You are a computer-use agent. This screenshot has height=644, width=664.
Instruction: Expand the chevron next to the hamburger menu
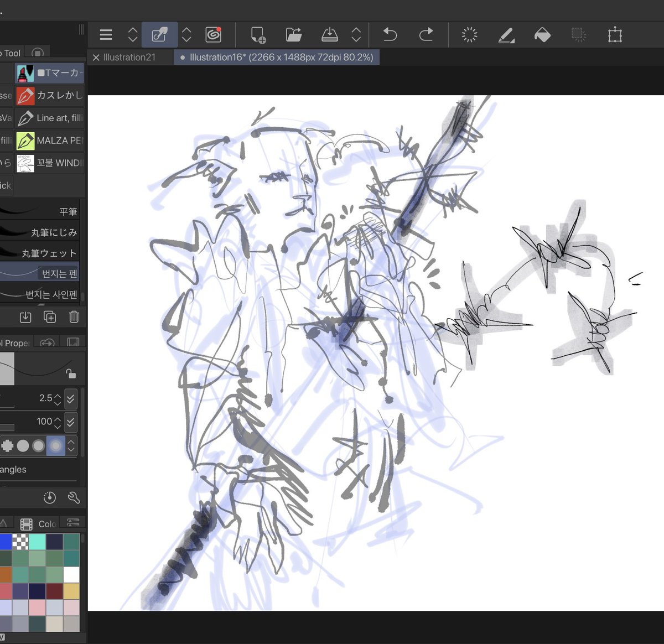click(133, 35)
